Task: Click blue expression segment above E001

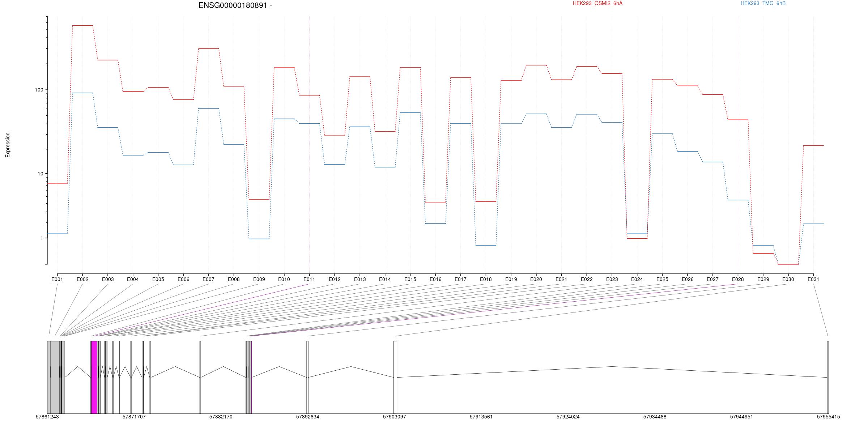Action: [x=58, y=233]
